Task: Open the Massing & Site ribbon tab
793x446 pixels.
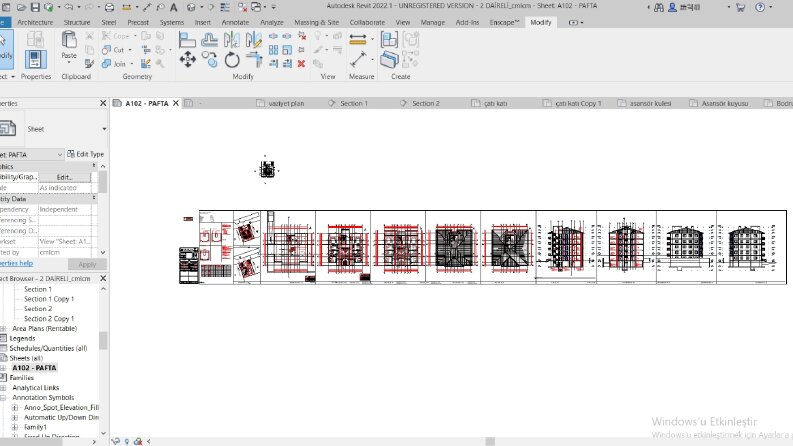Action: [317, 22]
